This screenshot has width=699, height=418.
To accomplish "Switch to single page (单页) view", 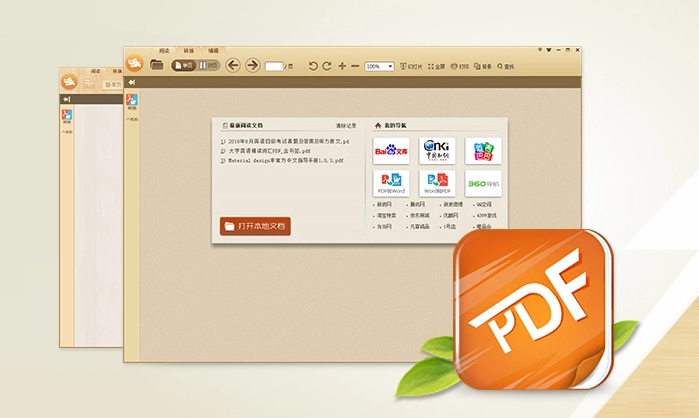I will tap(184, 66).
